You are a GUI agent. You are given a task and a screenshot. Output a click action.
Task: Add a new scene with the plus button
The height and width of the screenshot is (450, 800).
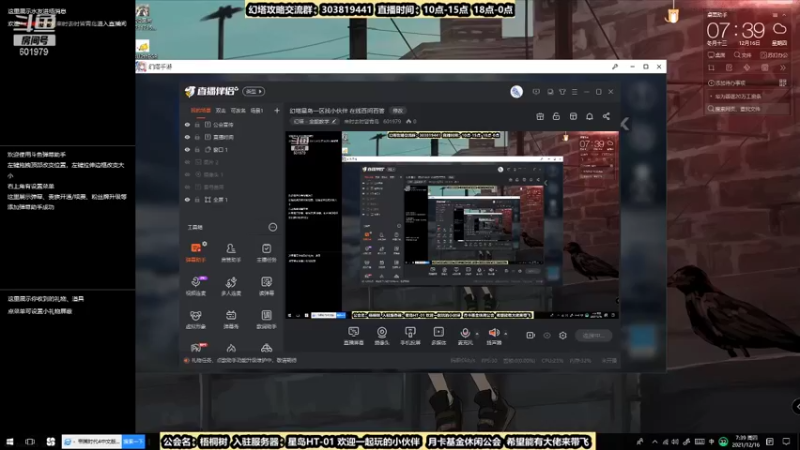277,111
